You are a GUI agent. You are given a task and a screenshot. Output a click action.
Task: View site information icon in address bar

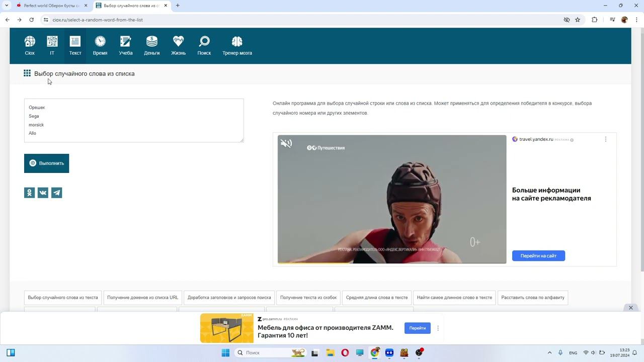(46, 20)
